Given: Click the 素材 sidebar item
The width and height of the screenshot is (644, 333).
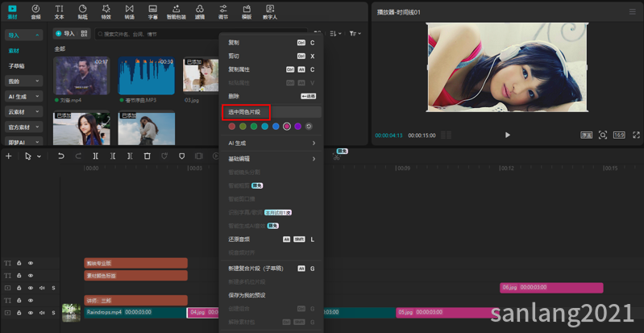Looking at the screenshot, I should pos(14,51).
